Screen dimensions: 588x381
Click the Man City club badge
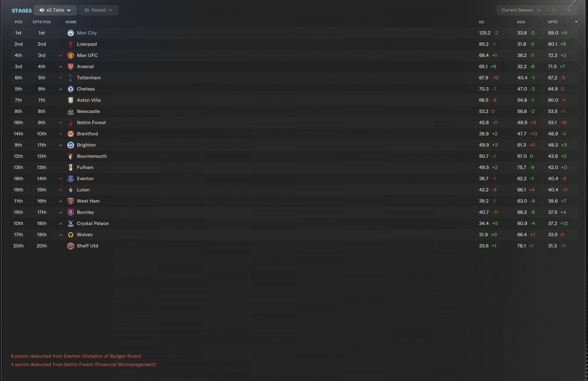pos(71,33)
